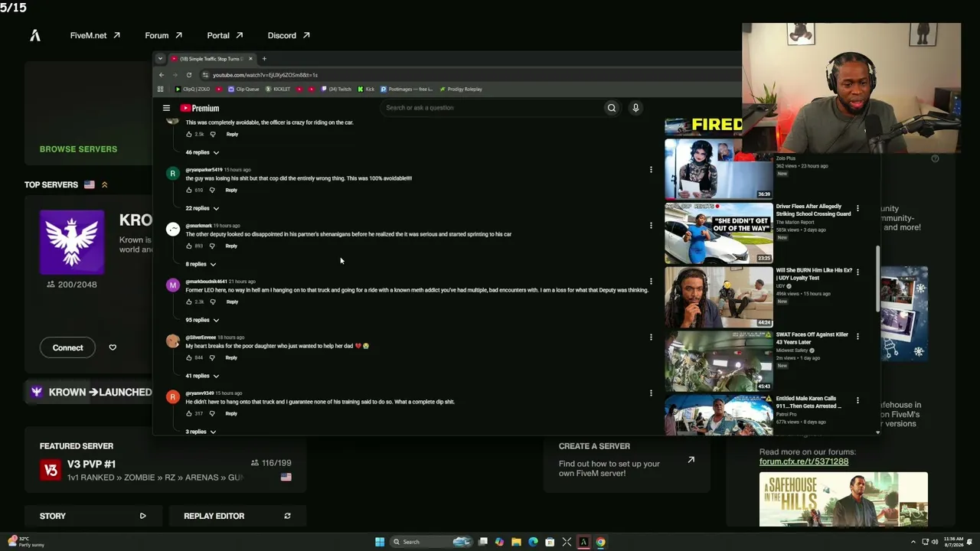The height and width of the screenshot is (551, 980).
Task: Click the YouTube search magnifier button
Action: (612, 108)
